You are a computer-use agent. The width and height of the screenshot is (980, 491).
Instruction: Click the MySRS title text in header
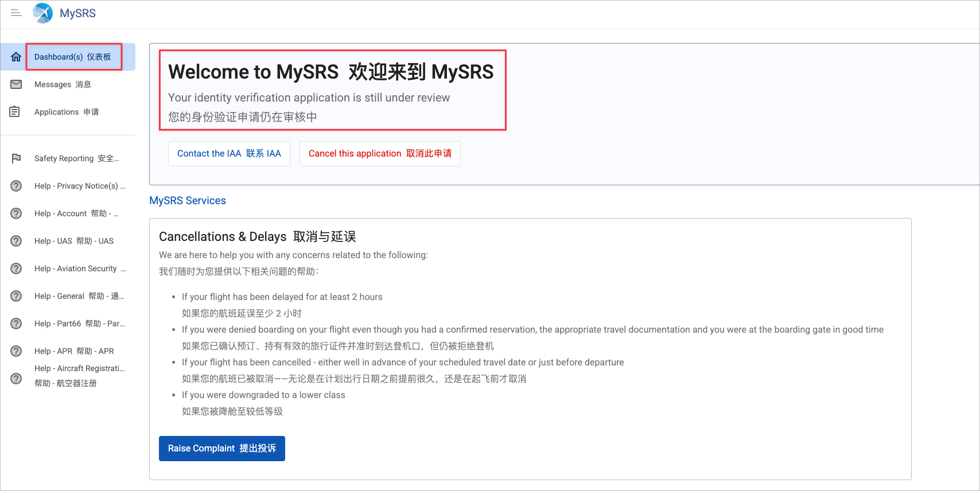pos(77,13)
